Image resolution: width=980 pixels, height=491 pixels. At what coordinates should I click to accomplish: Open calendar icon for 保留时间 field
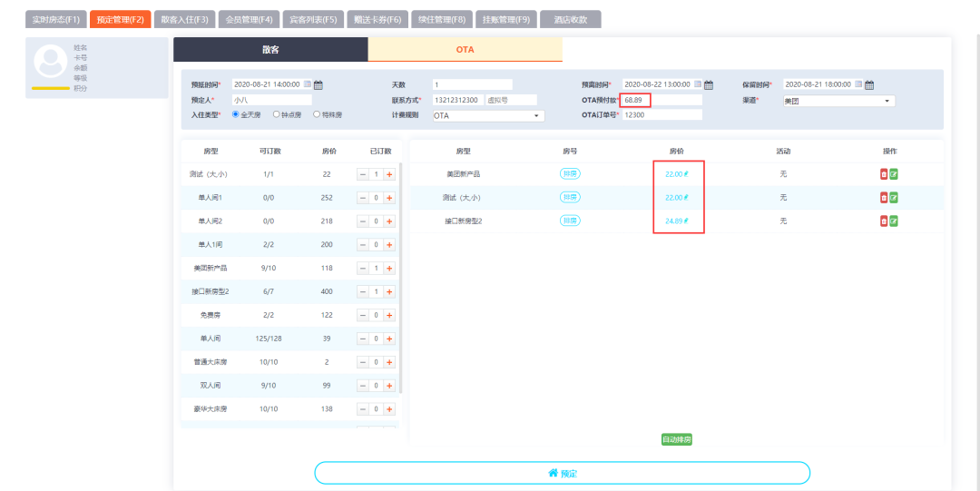click(869, 84)
